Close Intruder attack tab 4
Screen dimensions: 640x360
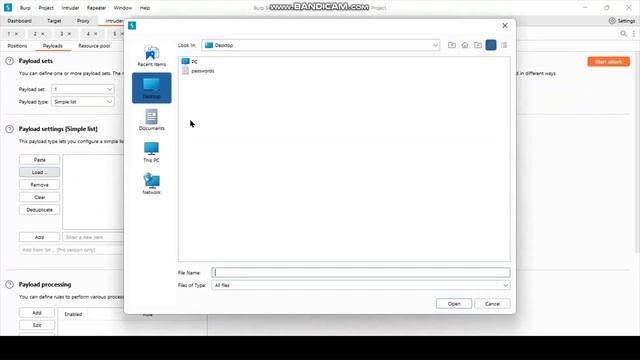(x=96, y=34)
